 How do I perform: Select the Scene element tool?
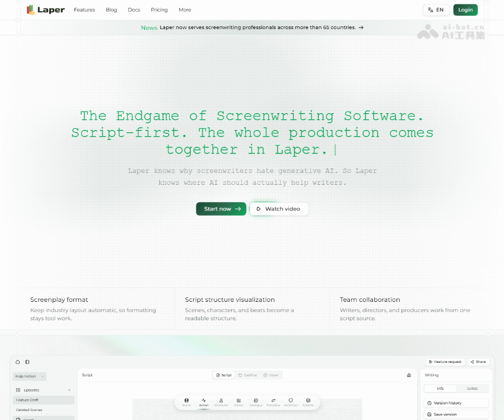pos(186,402)
